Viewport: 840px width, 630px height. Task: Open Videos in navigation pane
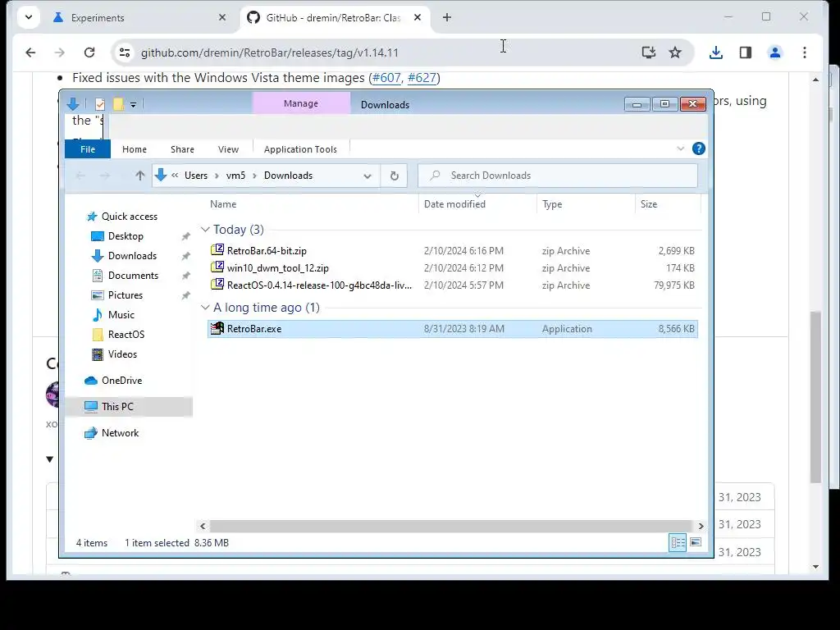pos(122,354)
